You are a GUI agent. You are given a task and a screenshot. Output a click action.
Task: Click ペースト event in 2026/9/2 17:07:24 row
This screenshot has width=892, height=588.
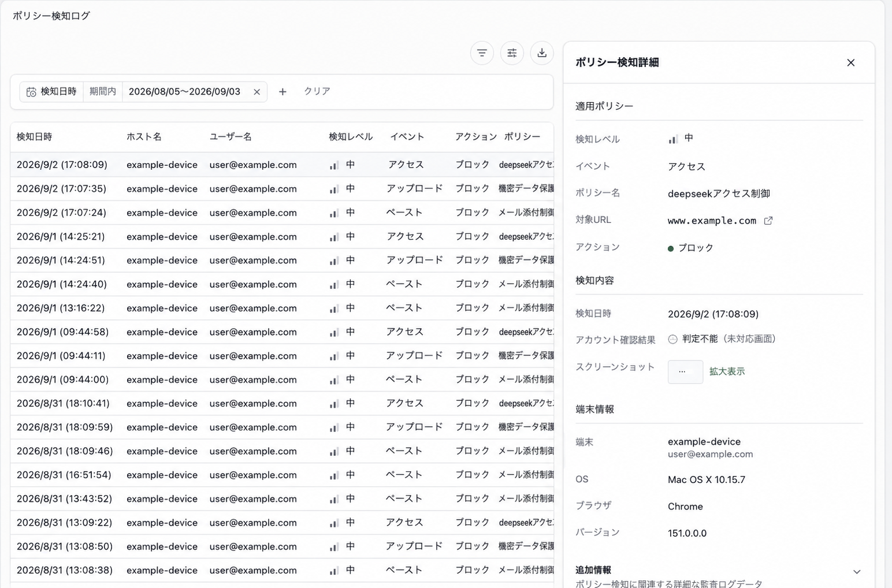coord(404,213)
